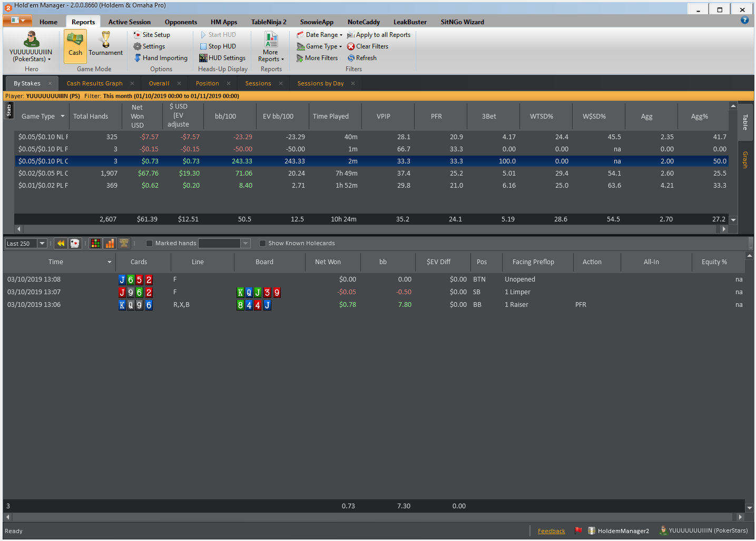
Task: Open the help icon
Action: tap(744, 20)
